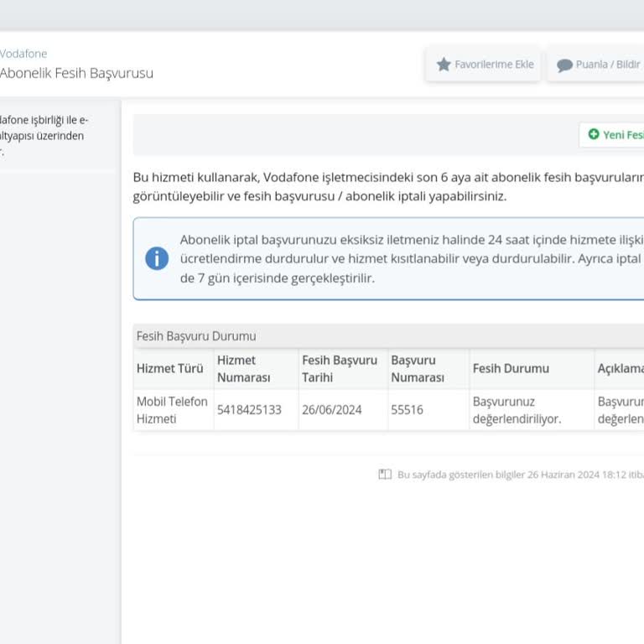Select the application number 55516 cell

click(408, 410)
